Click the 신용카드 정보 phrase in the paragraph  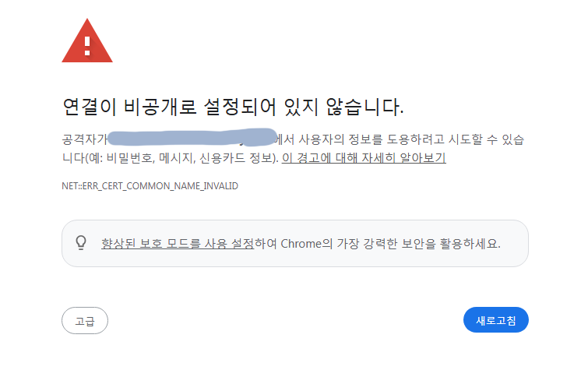pos(236,158)
